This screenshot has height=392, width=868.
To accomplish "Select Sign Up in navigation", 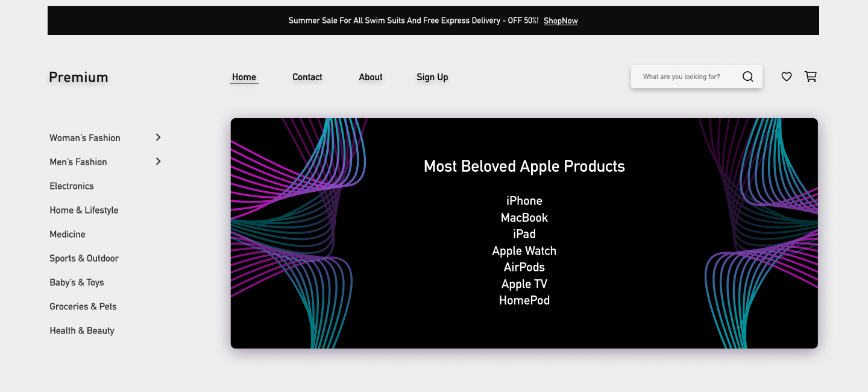I will click(432, 77).
